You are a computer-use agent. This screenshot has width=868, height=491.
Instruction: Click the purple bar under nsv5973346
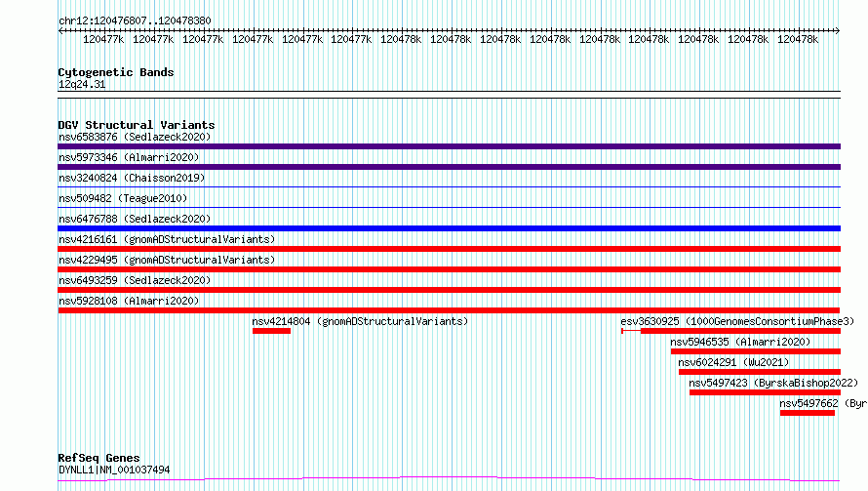pyautogui.click(x=449, y=167)
